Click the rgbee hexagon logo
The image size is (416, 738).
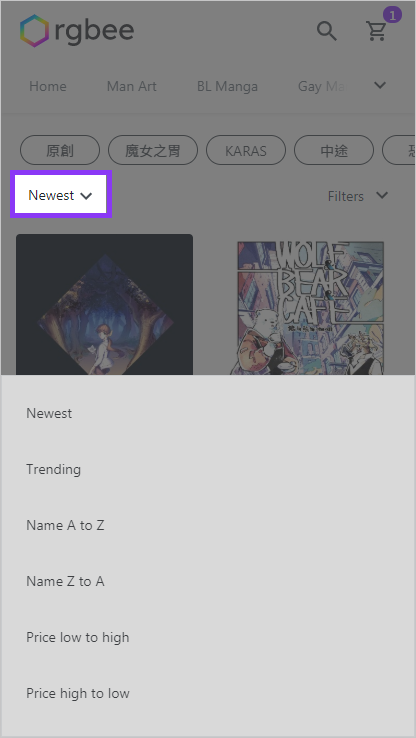coord(34,31)
